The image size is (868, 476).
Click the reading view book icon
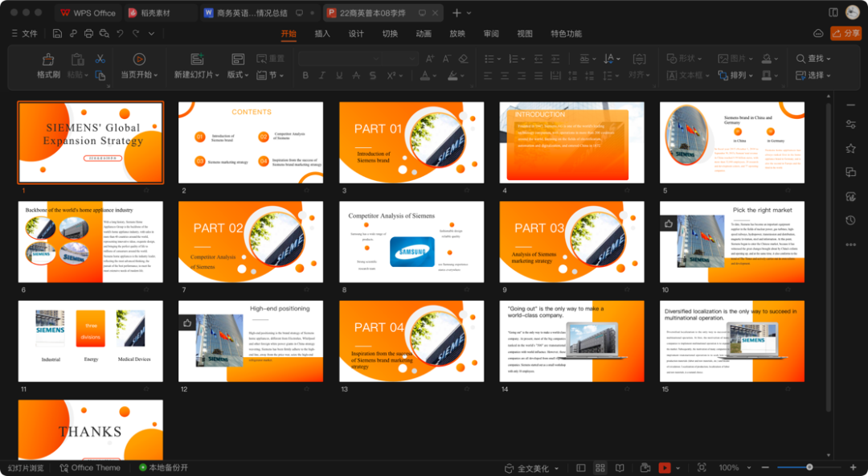coord(620,468)
